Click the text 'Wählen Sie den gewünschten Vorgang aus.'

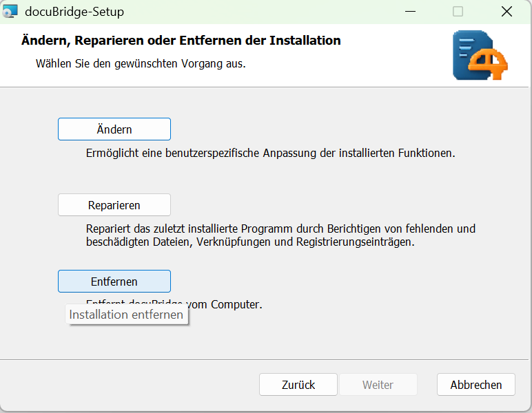tap(141, 64)
